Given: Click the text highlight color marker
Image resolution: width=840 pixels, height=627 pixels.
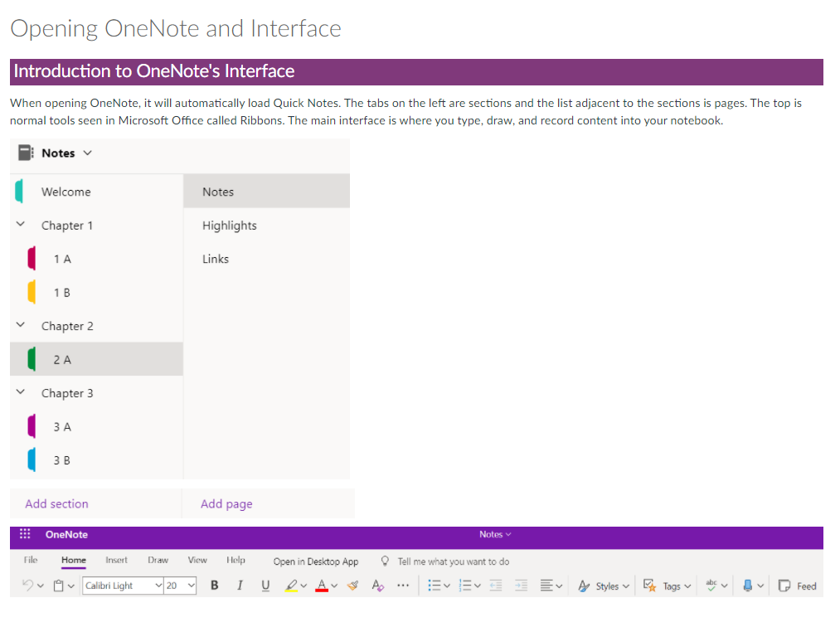Looking at the screenshot, I should point(290,586).
